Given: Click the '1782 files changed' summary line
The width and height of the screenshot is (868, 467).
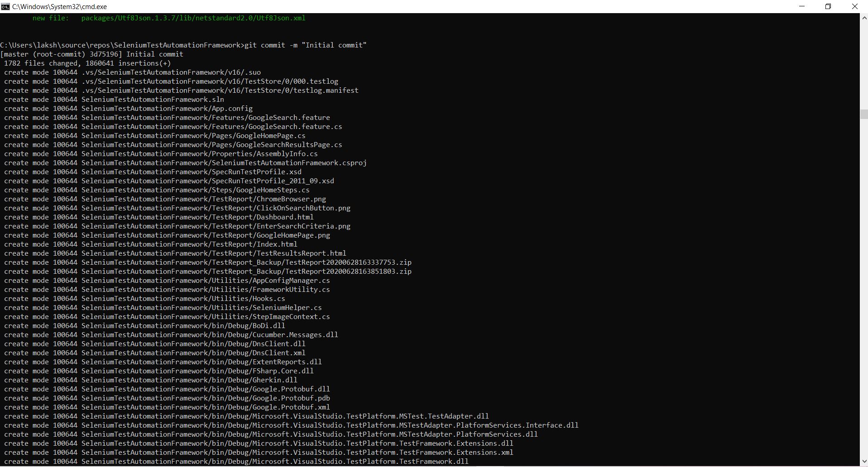Looking at the screenshot, I should [x=87, y=63].
